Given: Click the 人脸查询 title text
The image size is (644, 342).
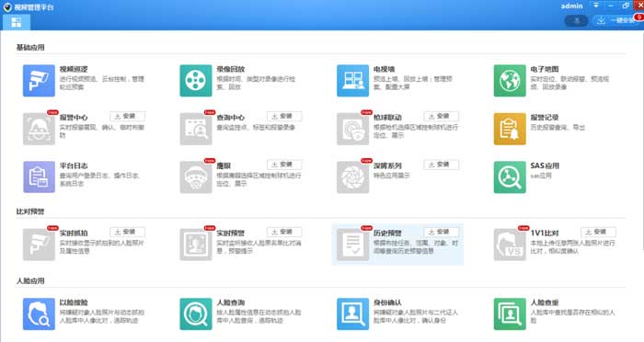Looking at the screenshot, I should tap(230, 302).
